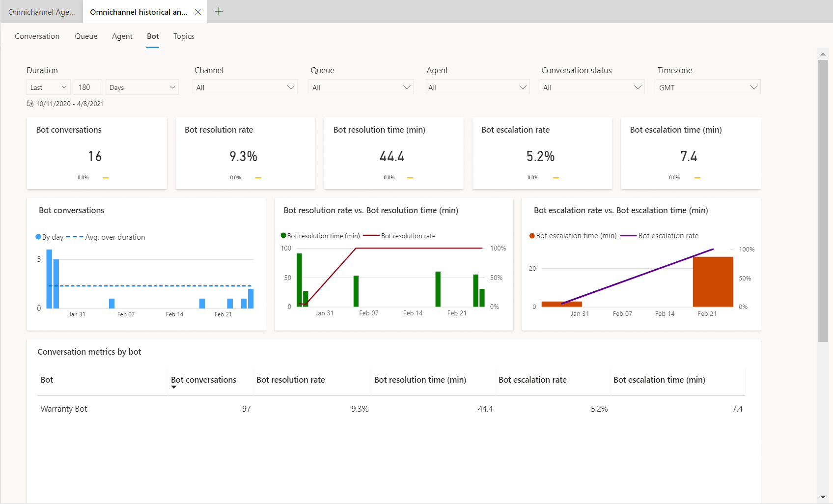Open the Duration Last dropdown
Screen dimensions: 833x504
point(49,87)
